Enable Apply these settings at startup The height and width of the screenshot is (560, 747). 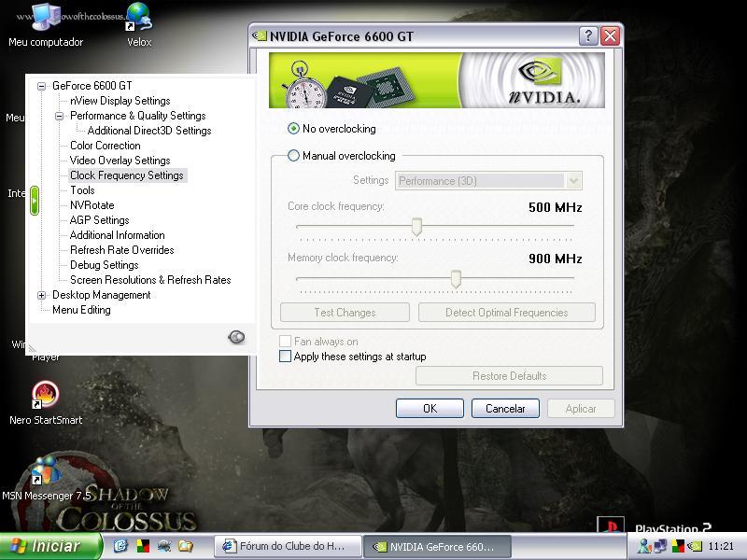pyautogui.click(x=285, y=357)
